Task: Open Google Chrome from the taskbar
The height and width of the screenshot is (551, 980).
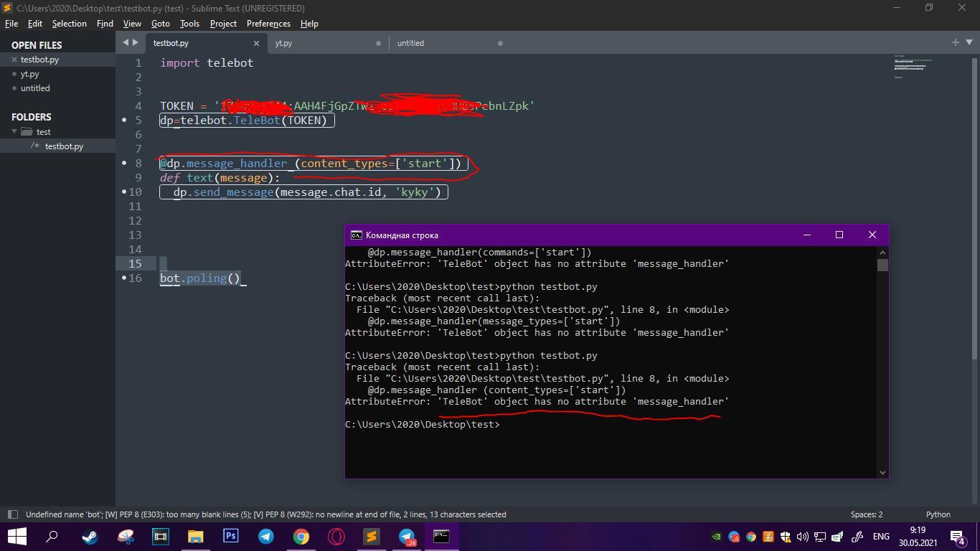Action: tap(301, 536)
